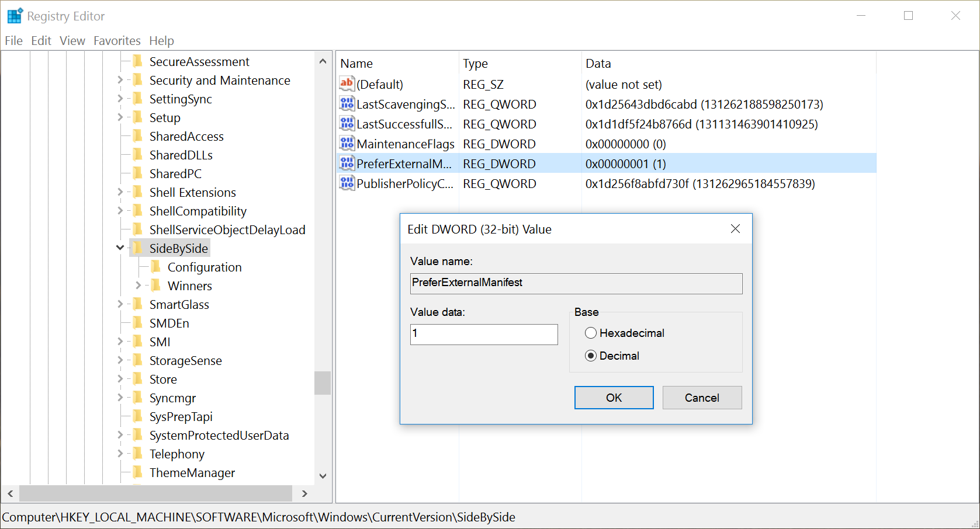Click the ShellCompatibility folder icon
This screenshot has width=980, height=529.
pyautogui.click(x=138, y=211)
